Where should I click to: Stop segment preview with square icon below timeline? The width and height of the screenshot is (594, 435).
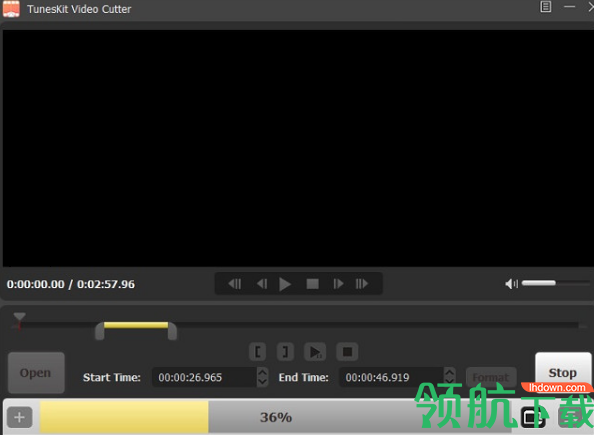click(347, 352)
